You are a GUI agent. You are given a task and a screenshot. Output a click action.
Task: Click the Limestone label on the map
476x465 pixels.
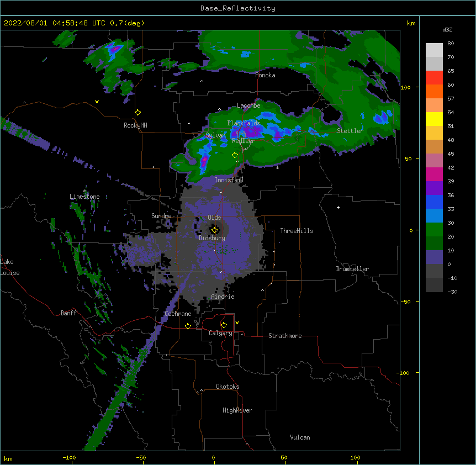point(84,197)
